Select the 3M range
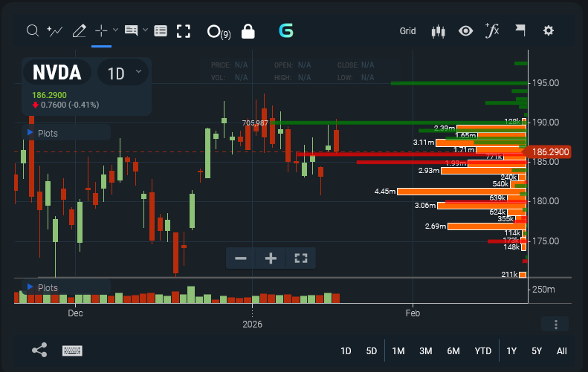The image size is (588, 372). [x=426, y=351]
